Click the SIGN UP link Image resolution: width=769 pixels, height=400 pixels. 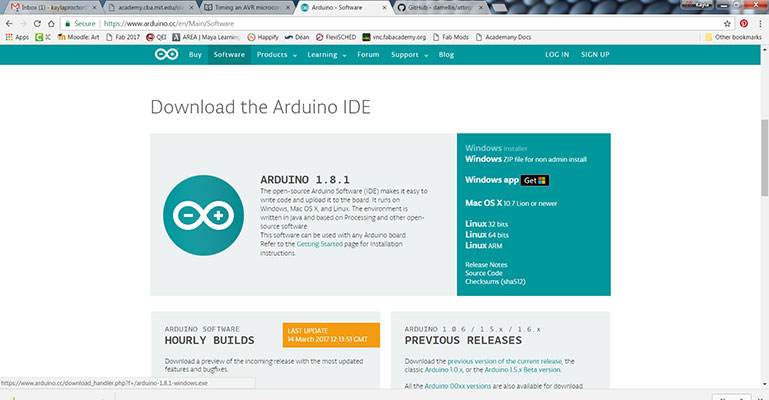[x=595, y=55]
